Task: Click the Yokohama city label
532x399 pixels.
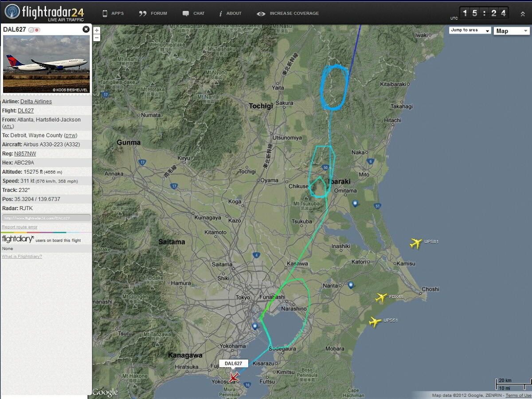Action: [233, 346]
